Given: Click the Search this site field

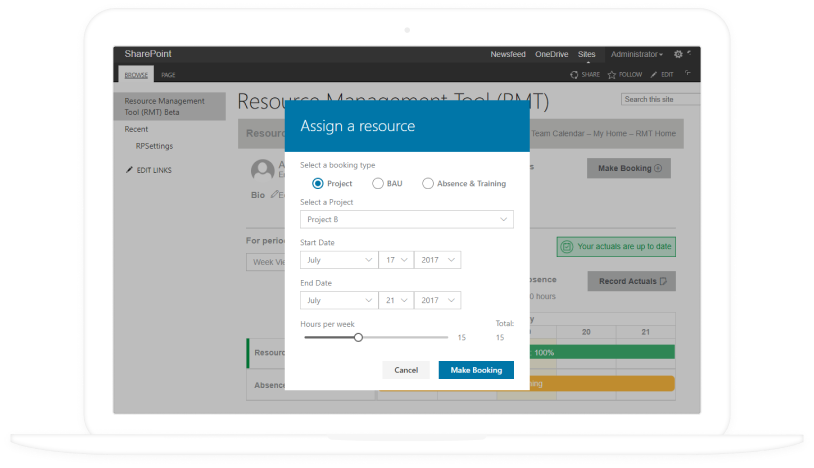Looking at the screenshot, I should coord(660,99).
